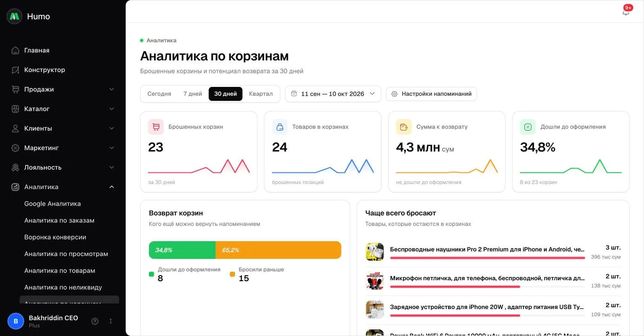Click the Humo logo icon

[x=14, y=16]
